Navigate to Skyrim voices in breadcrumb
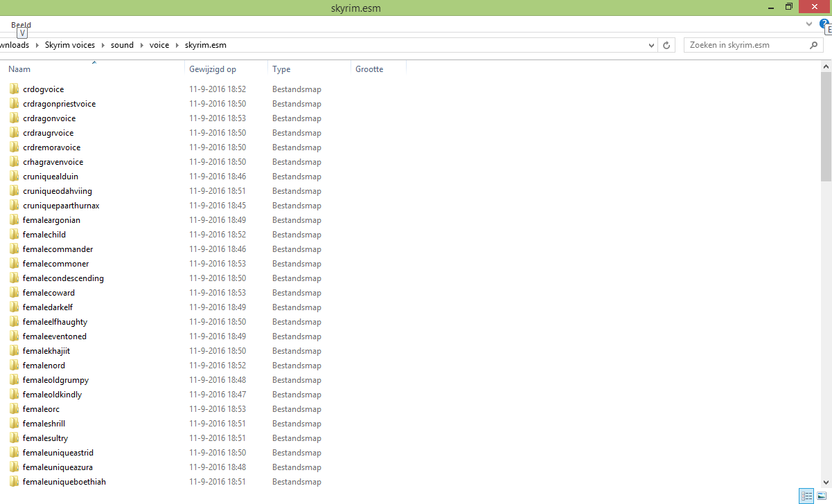 coord(70,45)
